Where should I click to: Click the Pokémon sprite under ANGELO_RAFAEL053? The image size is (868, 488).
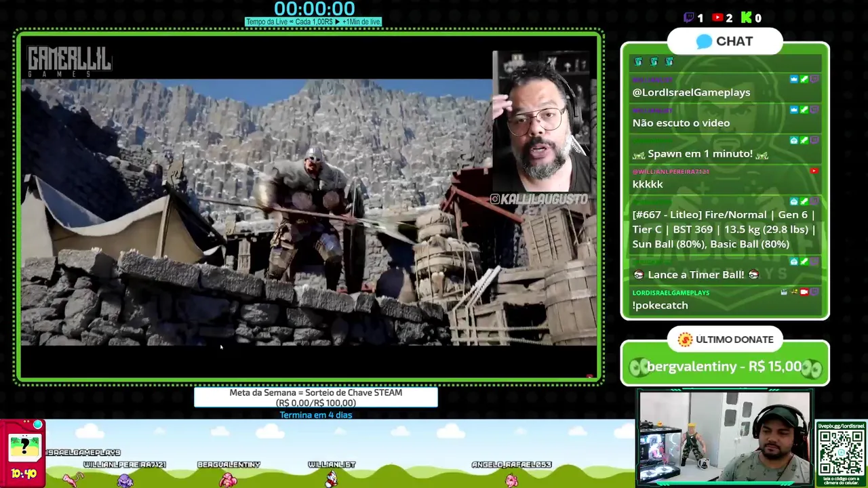pos(511,480)
